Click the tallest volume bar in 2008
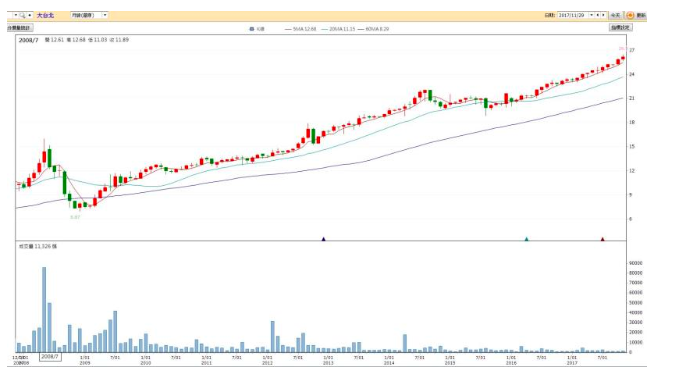Viewport: 699px width, 391px height. click(x=44, y=309)
